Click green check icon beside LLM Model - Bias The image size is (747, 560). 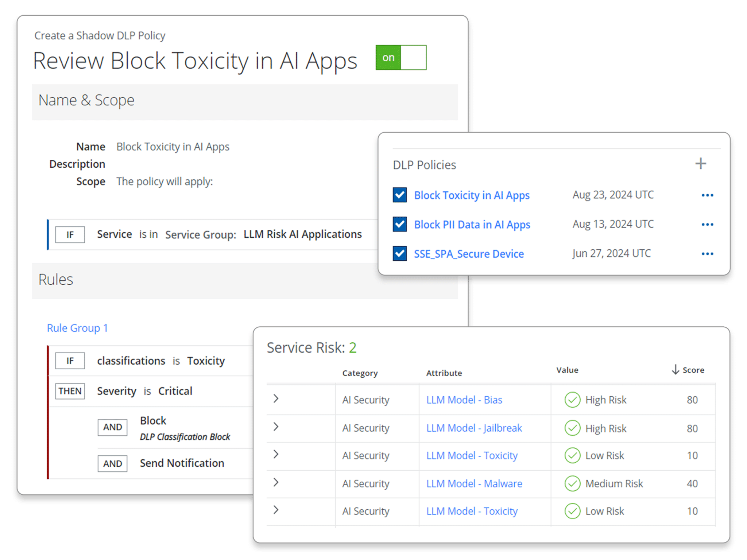coord(572,400)
